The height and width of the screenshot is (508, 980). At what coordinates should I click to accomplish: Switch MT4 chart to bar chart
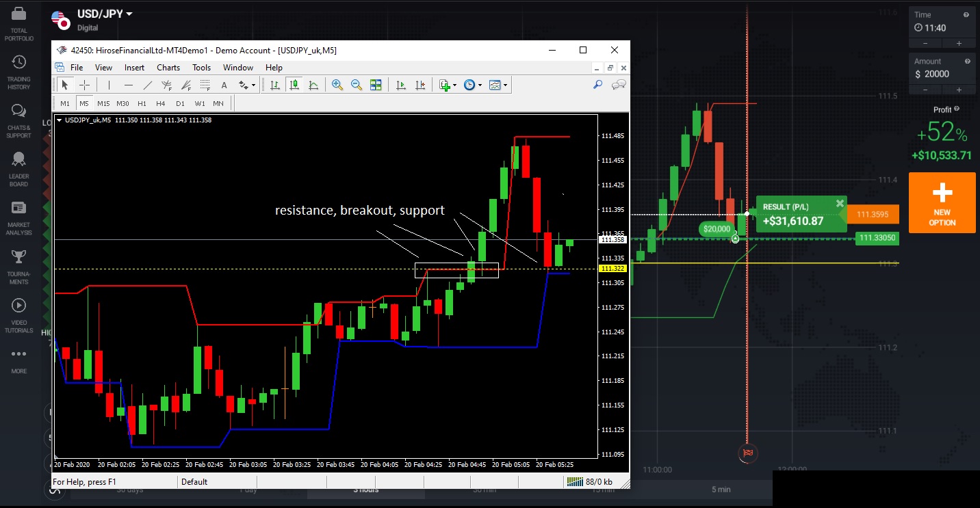click(274, 85)
